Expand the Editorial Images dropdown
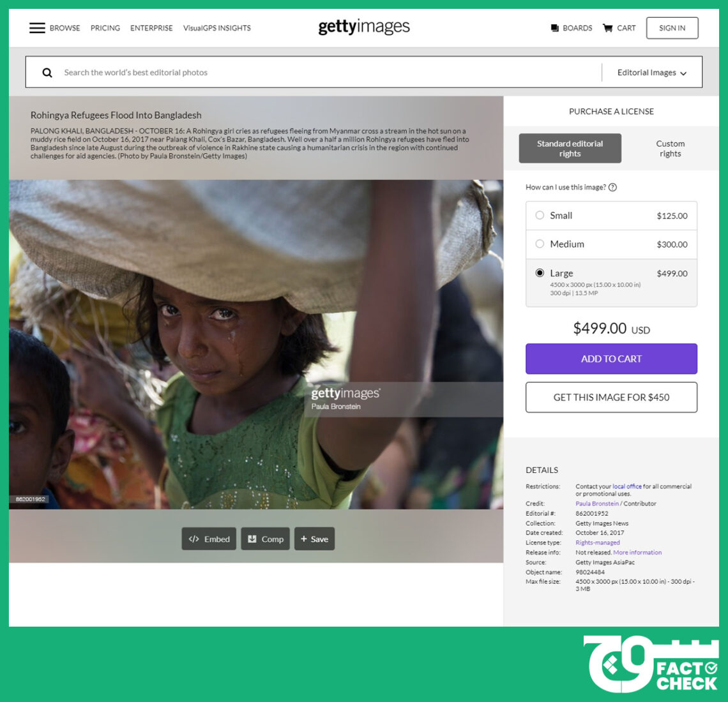This screenshot has width=728, height=702. click(x=651, y=72)
